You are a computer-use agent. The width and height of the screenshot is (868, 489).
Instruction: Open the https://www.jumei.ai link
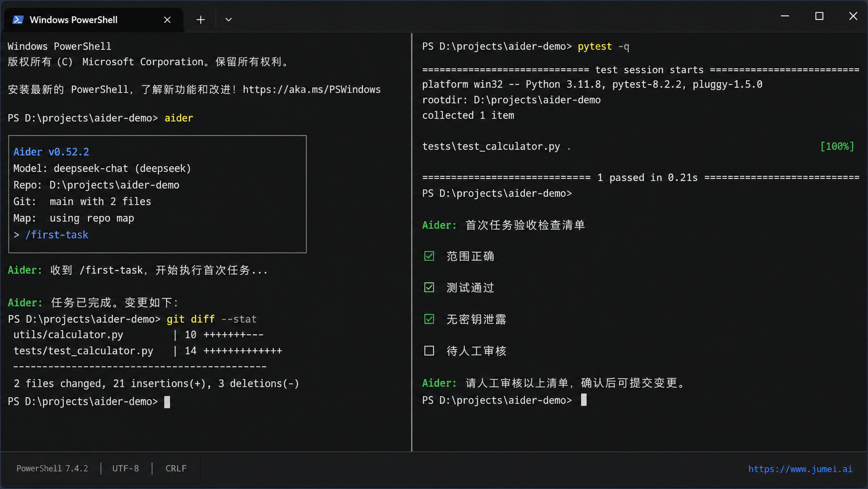[x=800, y=469]
